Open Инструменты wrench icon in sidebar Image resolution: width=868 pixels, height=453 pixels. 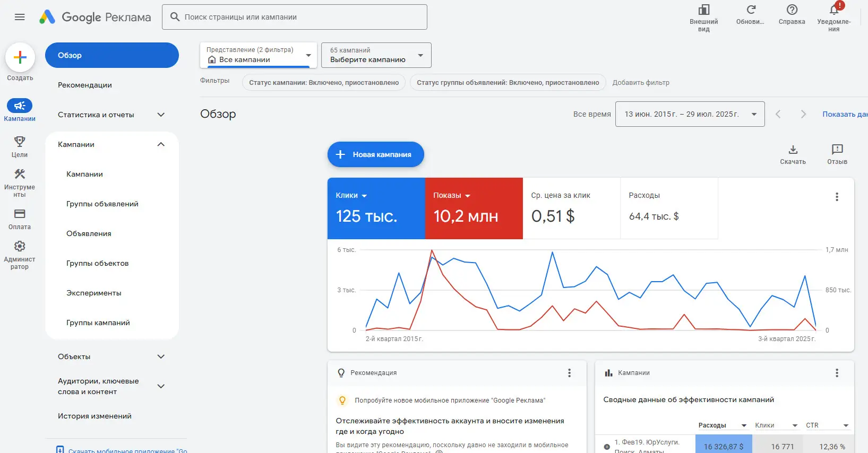point(20,175)
